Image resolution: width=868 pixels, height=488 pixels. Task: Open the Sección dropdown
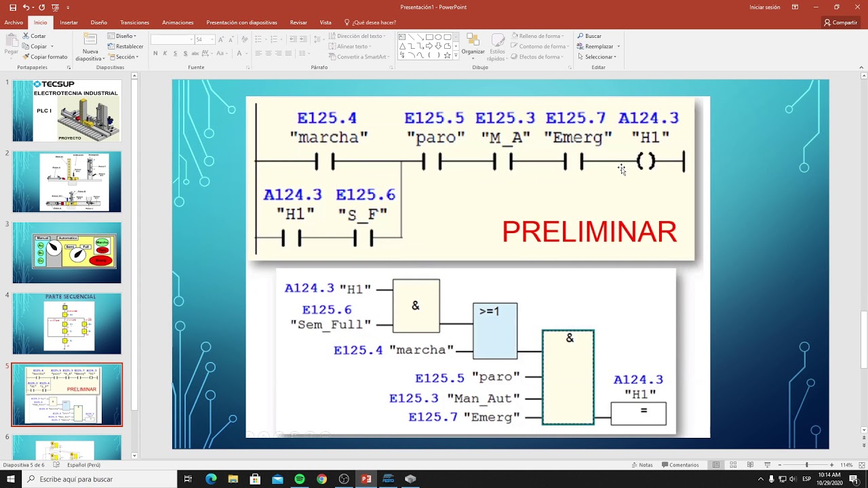(x=123, y=57)
